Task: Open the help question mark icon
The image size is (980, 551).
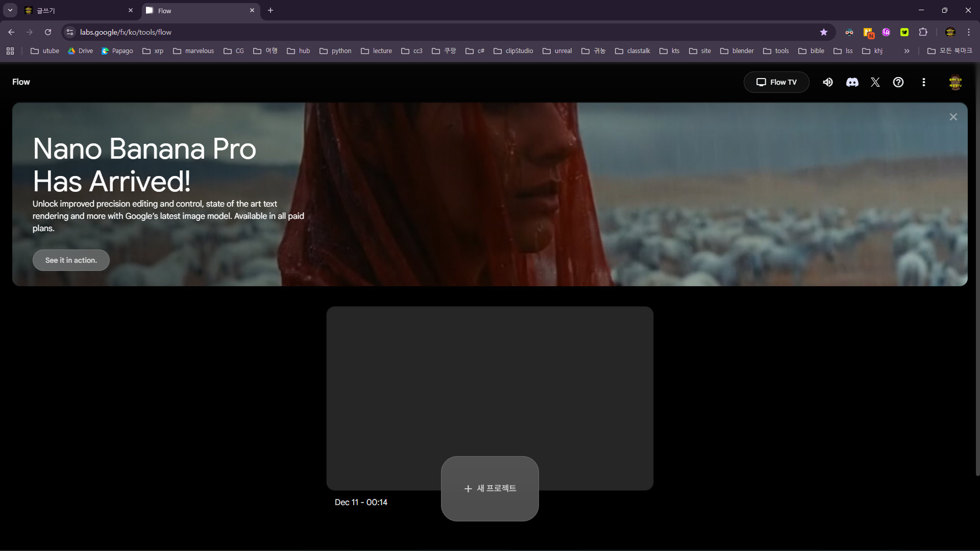Action: pos(898,82)
